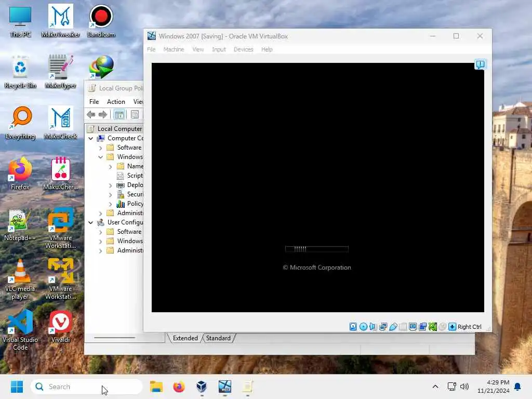Open the VirtualBox File menu

[151, 49]
